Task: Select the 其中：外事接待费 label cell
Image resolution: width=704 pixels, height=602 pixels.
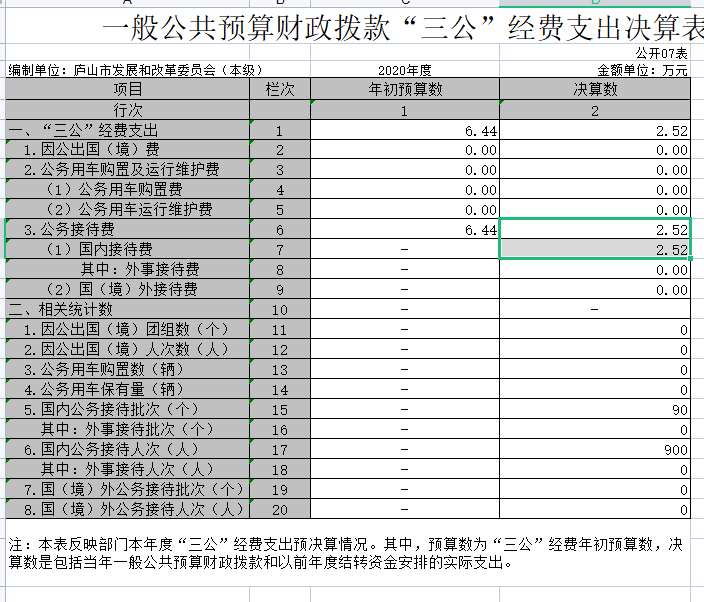Action: [128, 270]
